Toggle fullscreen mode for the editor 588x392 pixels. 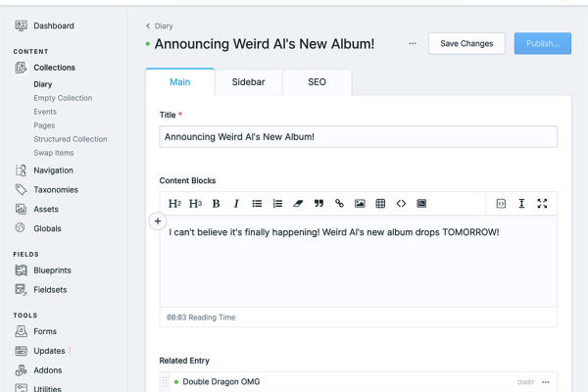542,204
